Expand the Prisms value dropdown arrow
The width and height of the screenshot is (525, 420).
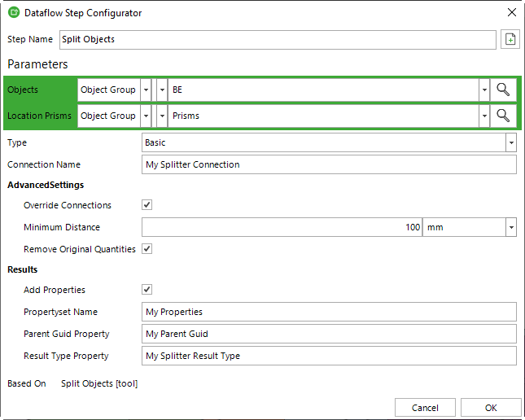(484, 116)
